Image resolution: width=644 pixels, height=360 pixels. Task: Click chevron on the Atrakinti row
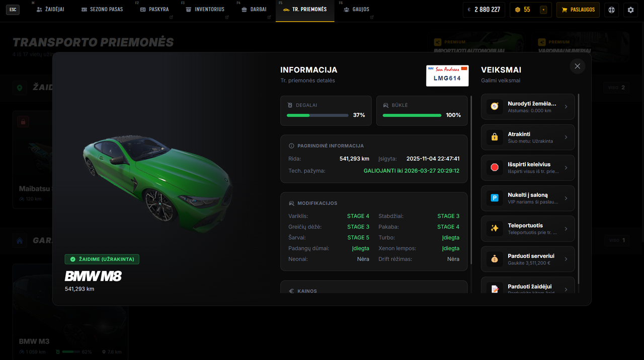566,137
